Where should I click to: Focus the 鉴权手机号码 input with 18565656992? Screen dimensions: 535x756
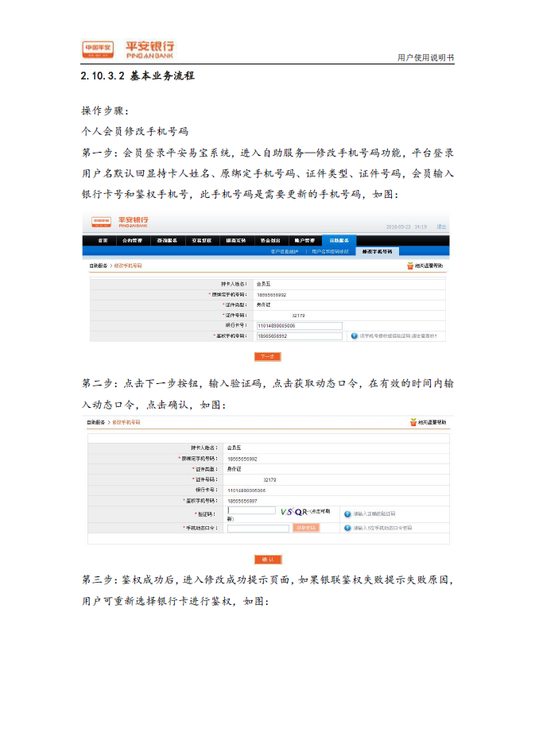300,336
